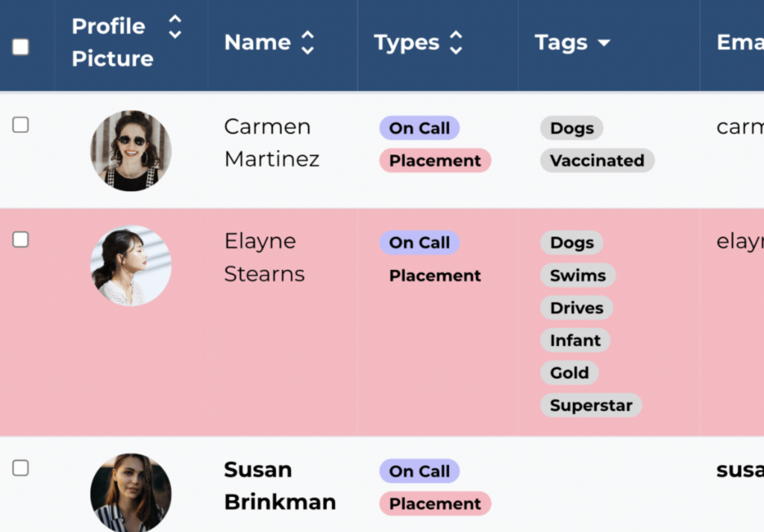Open the Susan Brinkman name link
This screenshot has width=764, height=532.
point(279,486)
